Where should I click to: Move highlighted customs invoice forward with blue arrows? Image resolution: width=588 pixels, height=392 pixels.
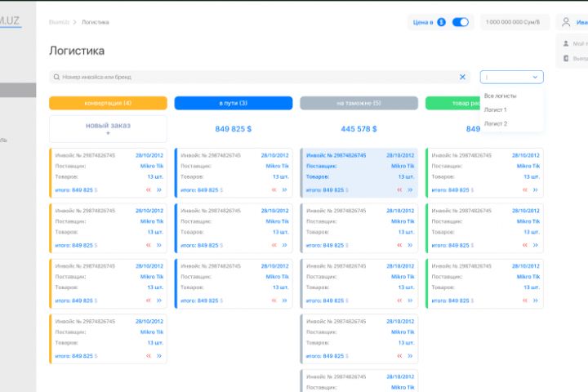pyautogui.click(x=410, y=189)
